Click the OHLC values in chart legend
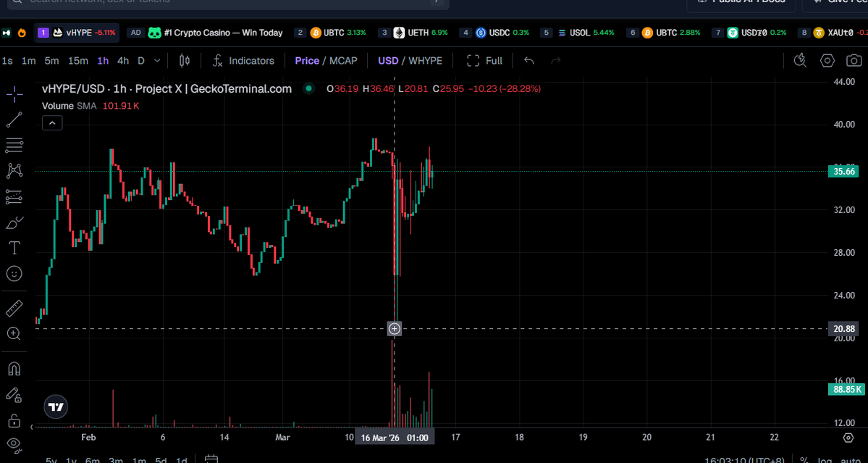This screenshot has width=868, height=463. 434,88
